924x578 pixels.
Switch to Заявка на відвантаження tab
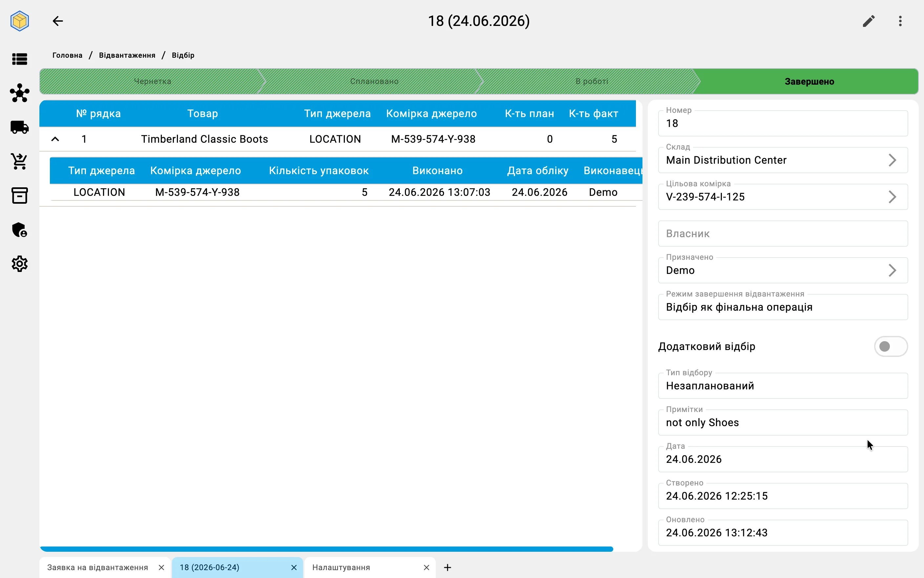pos(97,567)
